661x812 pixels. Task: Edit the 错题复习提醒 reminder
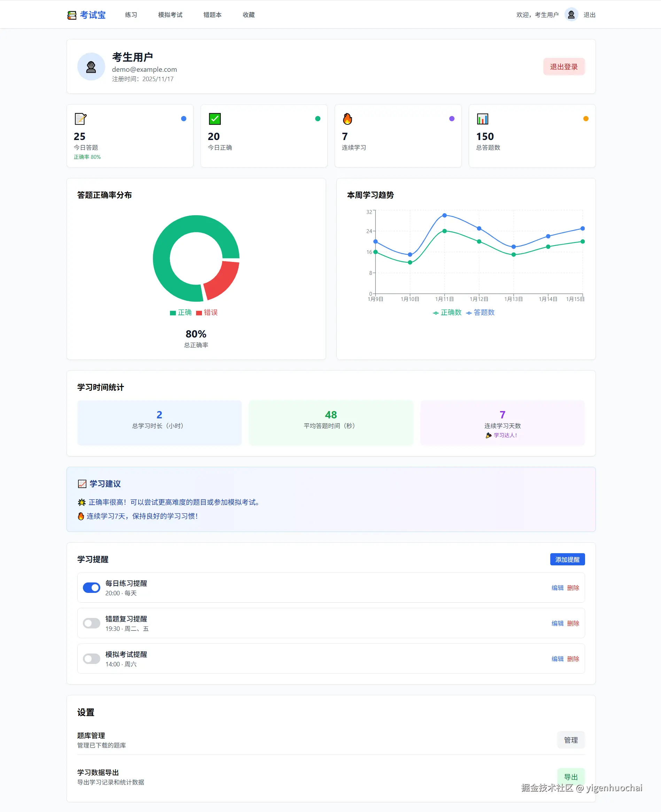558,623
